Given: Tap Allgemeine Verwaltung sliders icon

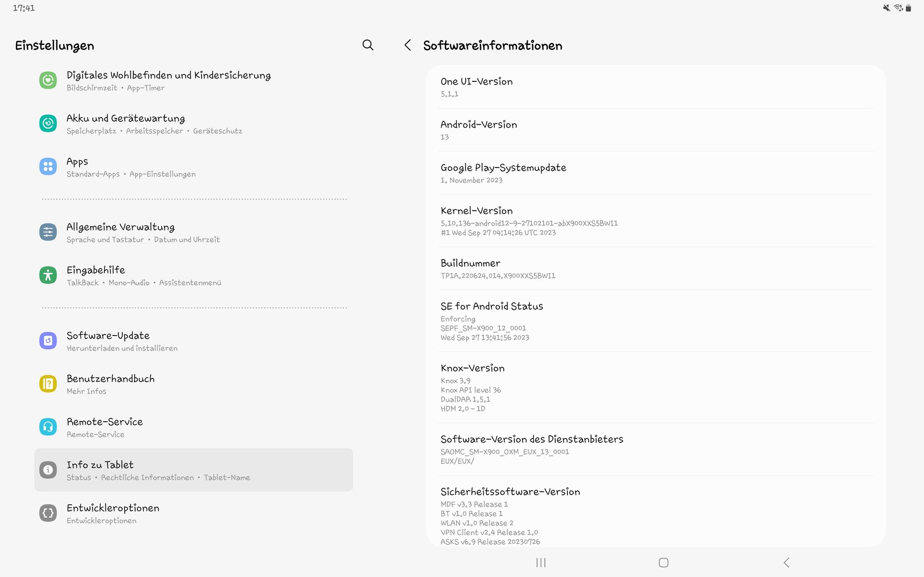Looking at the screenshot, I should click(48, 232).
